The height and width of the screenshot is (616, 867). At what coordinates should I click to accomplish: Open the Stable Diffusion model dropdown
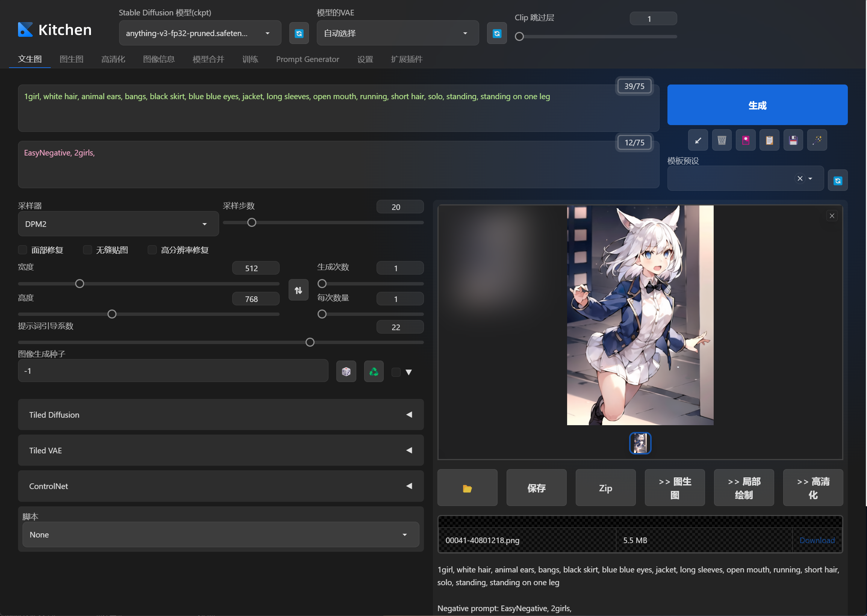click(200, 33)
